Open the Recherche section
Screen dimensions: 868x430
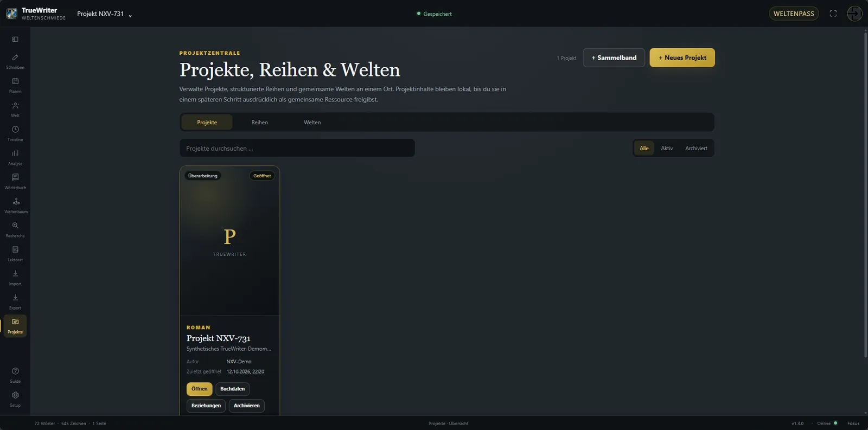(x=15, y=229)
